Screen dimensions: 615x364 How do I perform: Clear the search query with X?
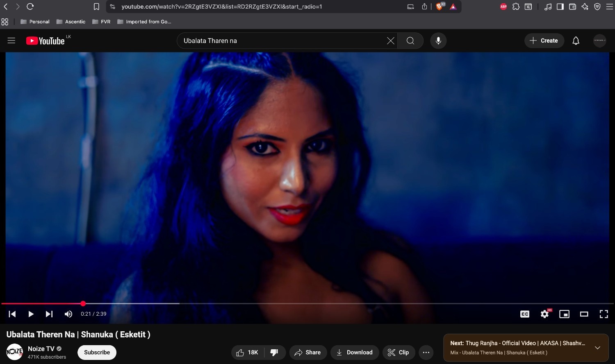point(391,41)
